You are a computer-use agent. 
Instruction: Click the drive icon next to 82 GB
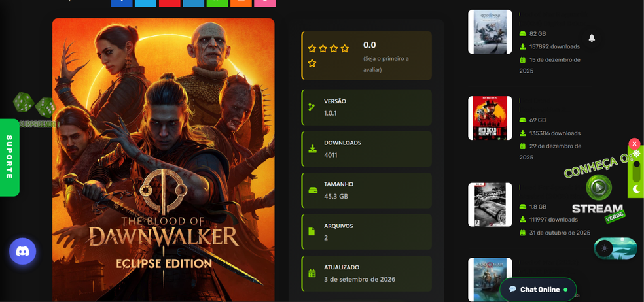pyautogui.click(x=523, y=33)
